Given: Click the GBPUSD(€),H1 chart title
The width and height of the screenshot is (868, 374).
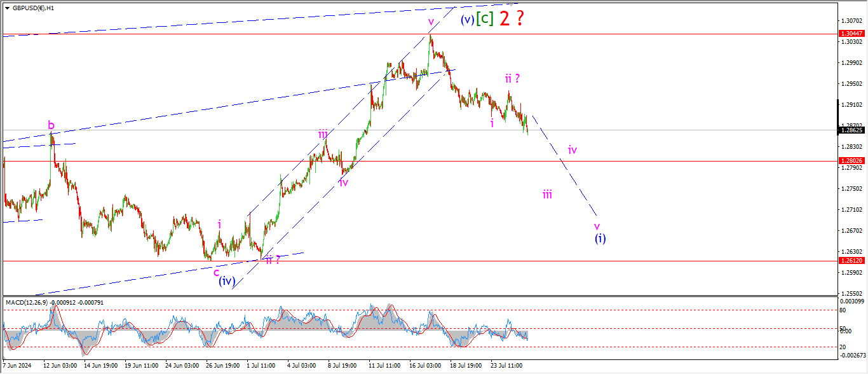Looking at the screenshot, I should (32, 8).
